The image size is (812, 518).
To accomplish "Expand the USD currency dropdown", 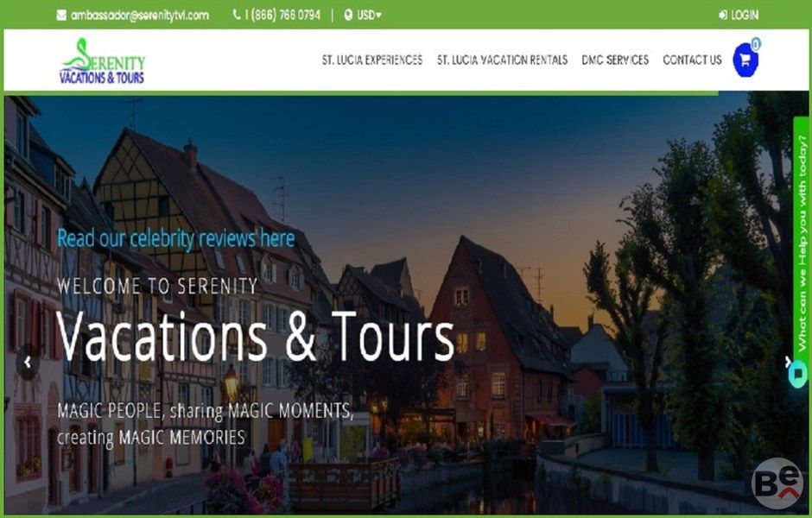I will 369,15.
